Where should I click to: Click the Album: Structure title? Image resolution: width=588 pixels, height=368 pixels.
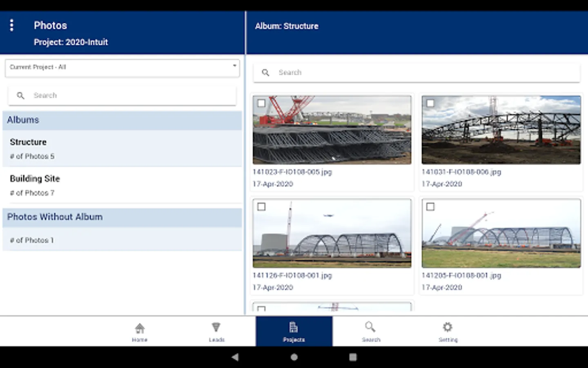coord(287,26)
